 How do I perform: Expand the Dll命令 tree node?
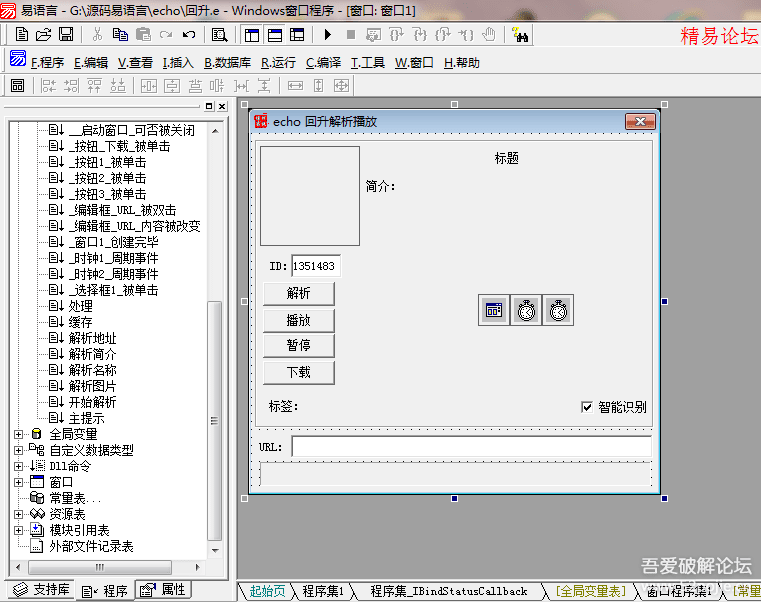pyautogui.click(x=18, y=466)
